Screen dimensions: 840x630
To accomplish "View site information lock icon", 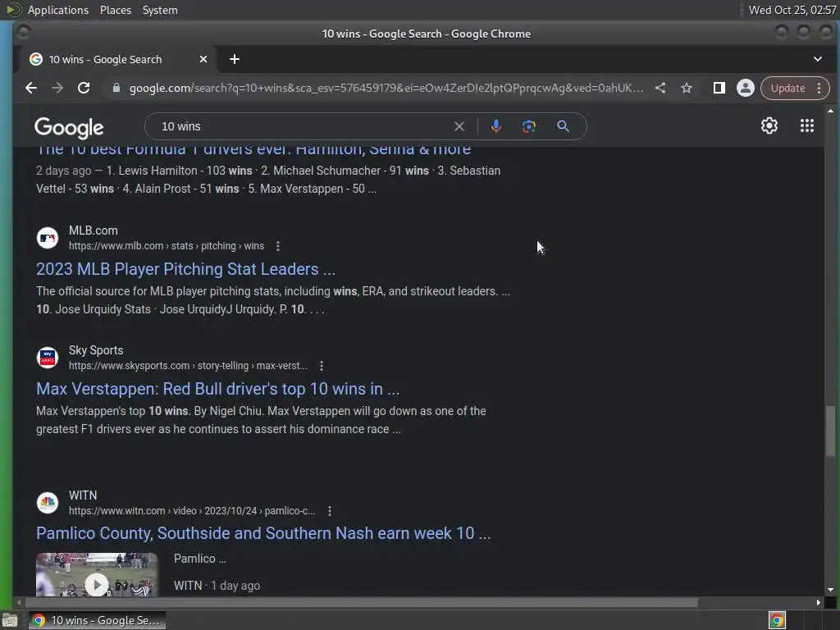I will tap(116, 88).
